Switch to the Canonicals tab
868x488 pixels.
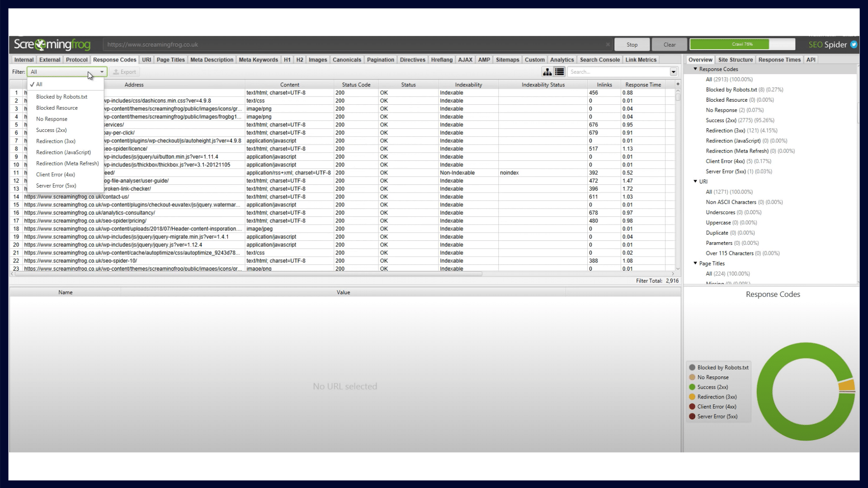pyautogui.click(x=347, y=60)
